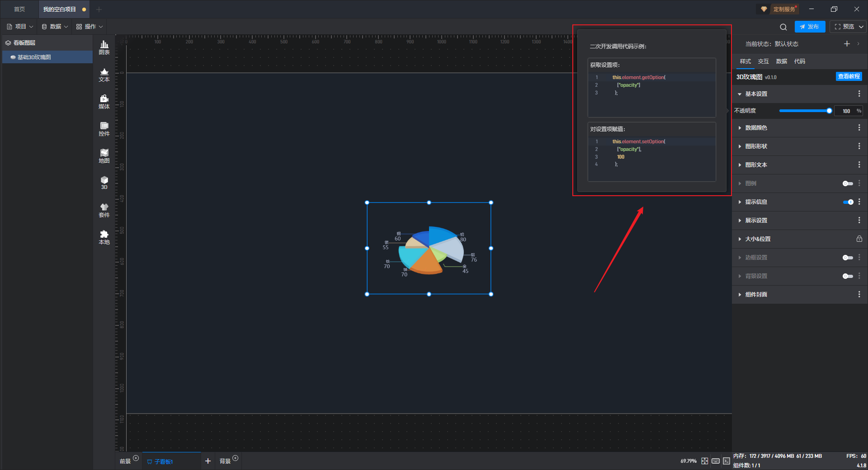868x470 pixels.
Task: Expand the 图形形状 section
Action: tap(740, 146)
